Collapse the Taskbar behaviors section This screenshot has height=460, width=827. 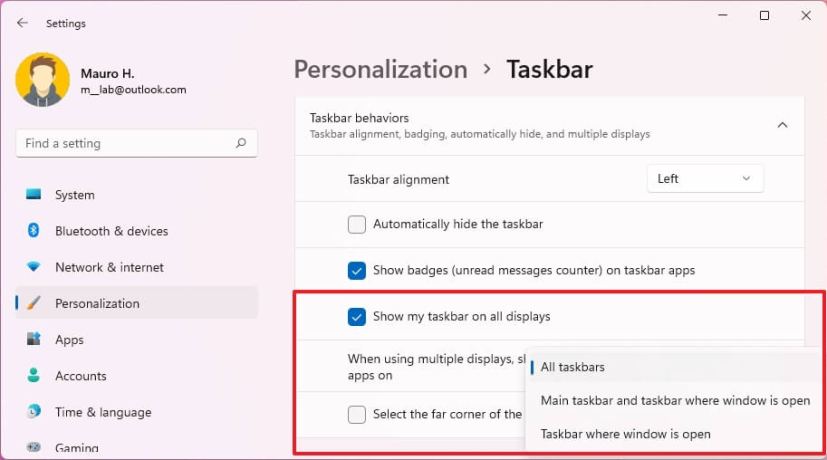point(782,125)
